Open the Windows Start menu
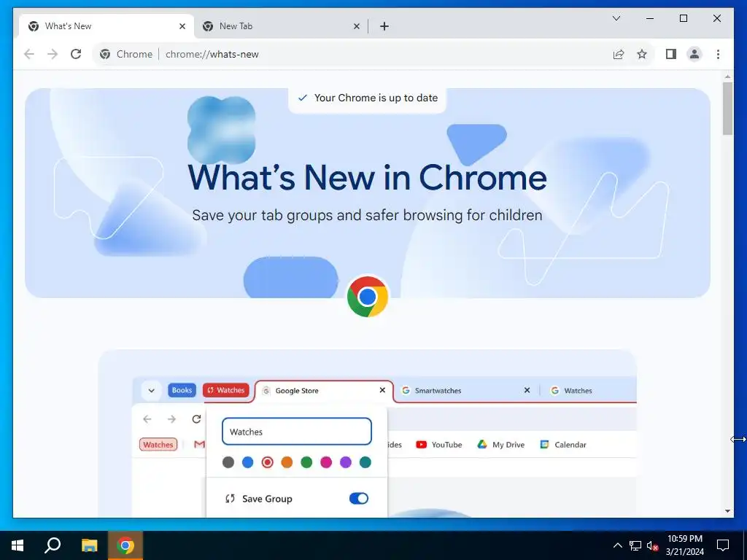 18,545
